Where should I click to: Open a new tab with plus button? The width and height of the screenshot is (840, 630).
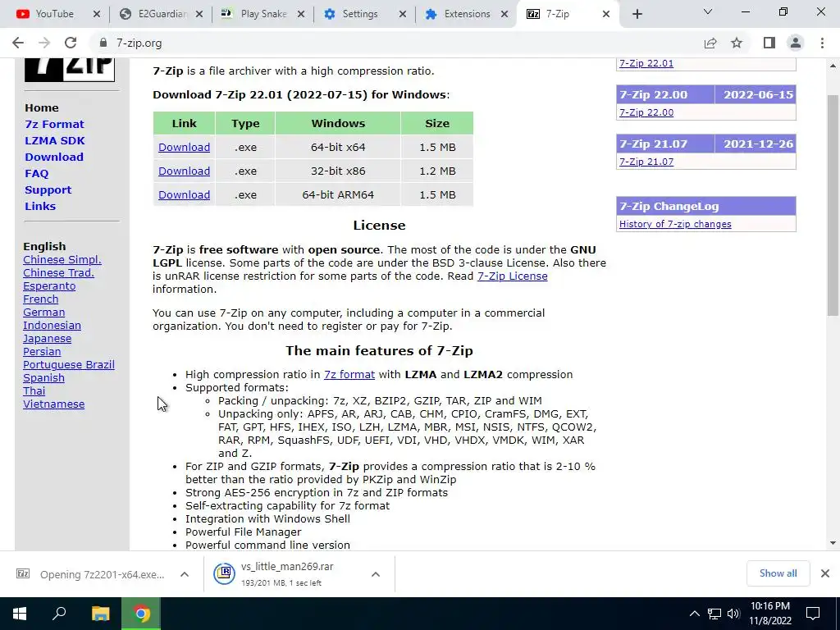pos(637,14)
